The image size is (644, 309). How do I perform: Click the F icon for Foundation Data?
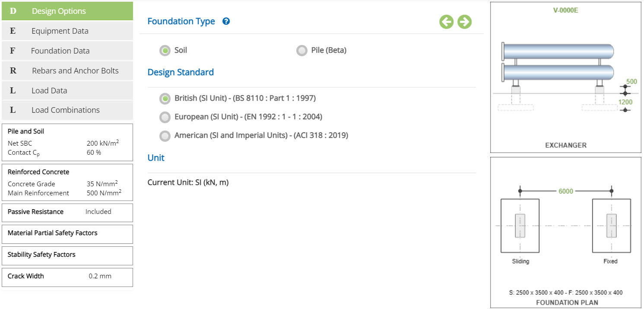pos(13,51)
